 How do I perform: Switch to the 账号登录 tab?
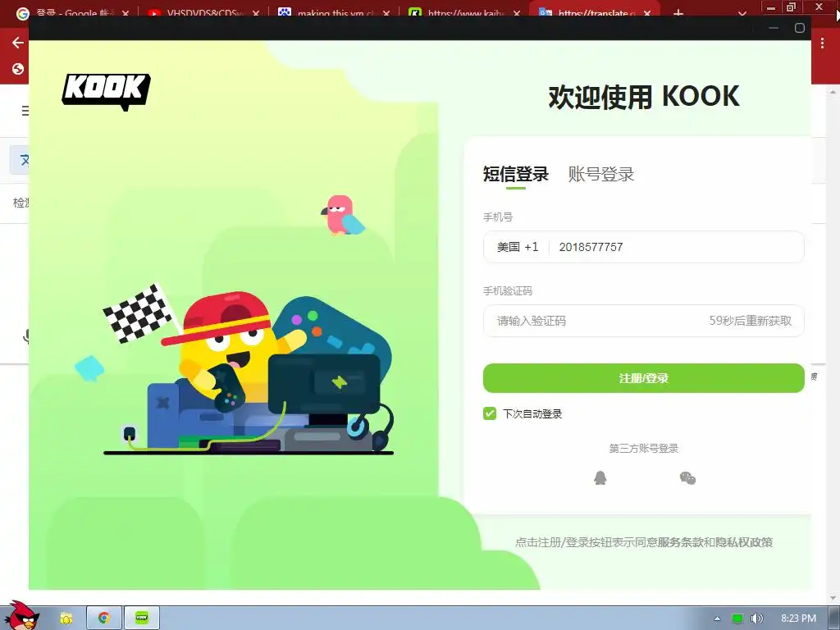(x=600, y=174)
